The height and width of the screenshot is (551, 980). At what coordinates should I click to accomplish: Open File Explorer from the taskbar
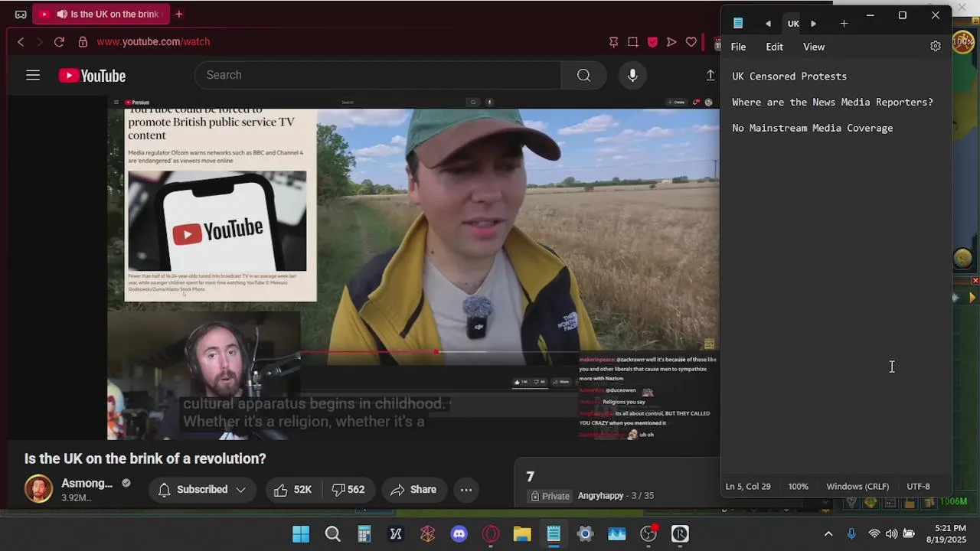(x=522, y=534)
